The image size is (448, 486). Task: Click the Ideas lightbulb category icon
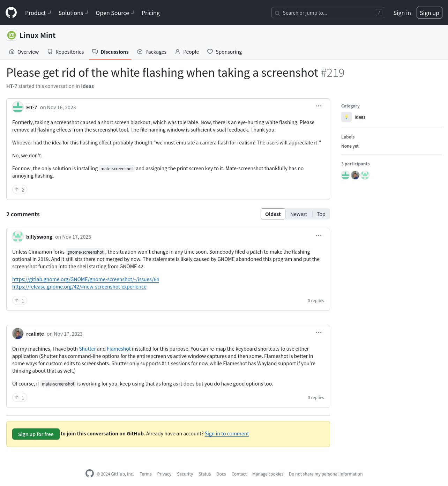tap(346, 117)
